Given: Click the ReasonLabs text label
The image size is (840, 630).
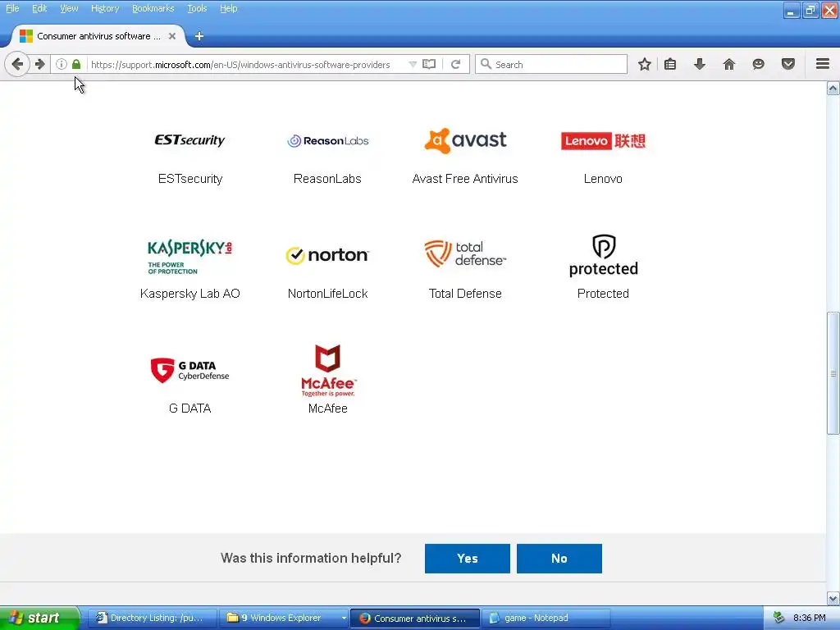Looking at the screenshot, I should click(327, 179).
